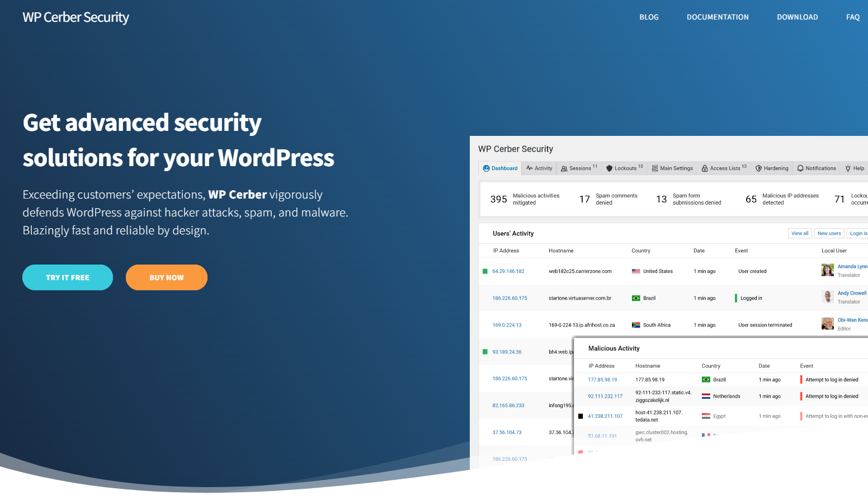Viewport: 868px width, 500px height.
Task: Click IP address 82.165.86.233
Action: tap(508, 405)
